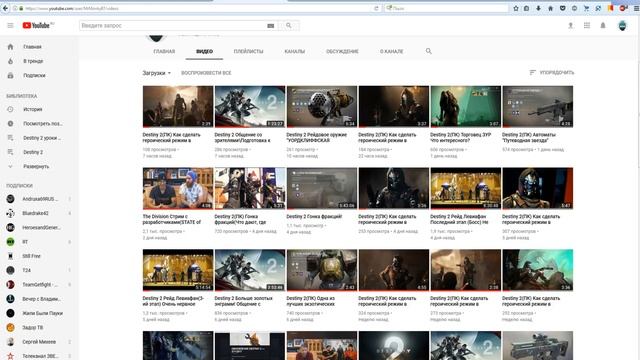Open the TeamGetfight subscription
640x360 pixels.
[39, 284]
